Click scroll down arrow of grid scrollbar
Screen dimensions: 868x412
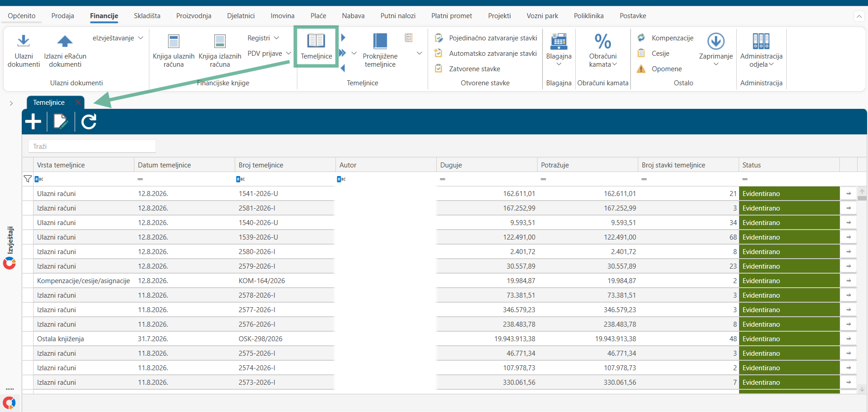pyautogui.click(x=862, y=389)
